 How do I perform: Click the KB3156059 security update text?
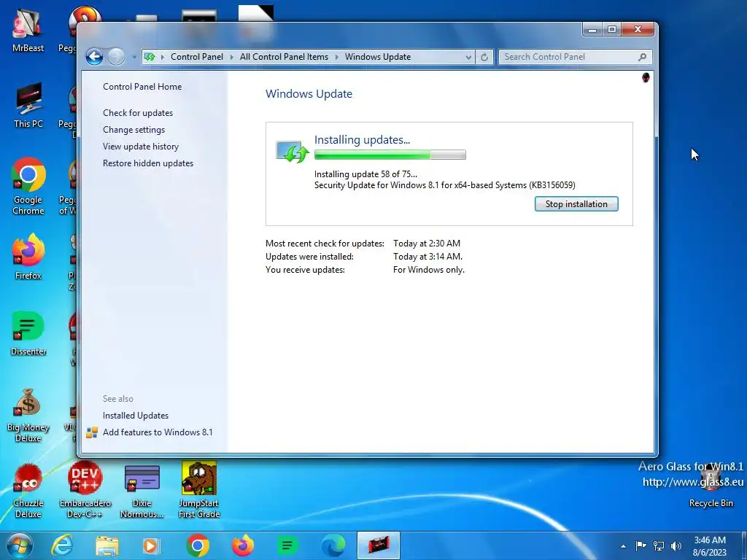pos(444,184)
